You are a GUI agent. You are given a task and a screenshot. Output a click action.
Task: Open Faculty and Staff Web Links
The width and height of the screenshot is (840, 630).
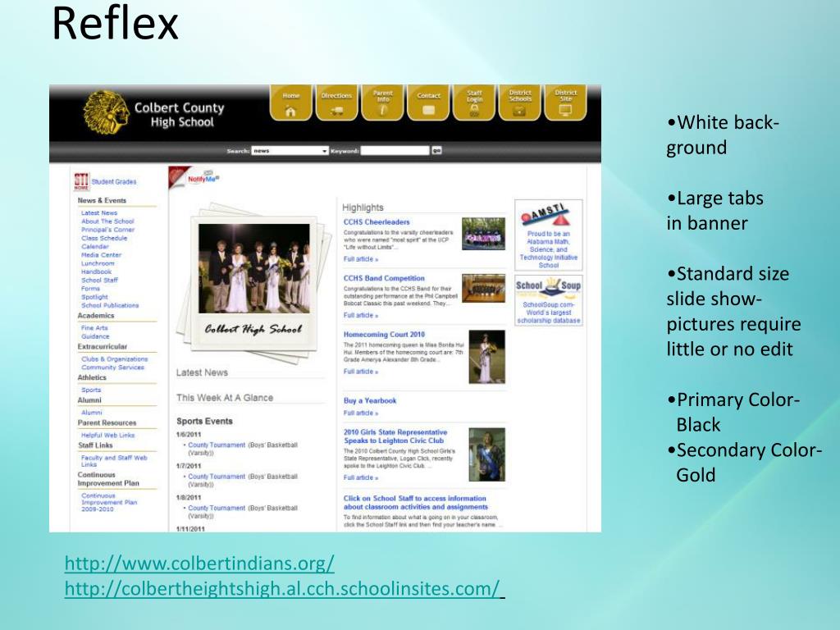[114, 461]
